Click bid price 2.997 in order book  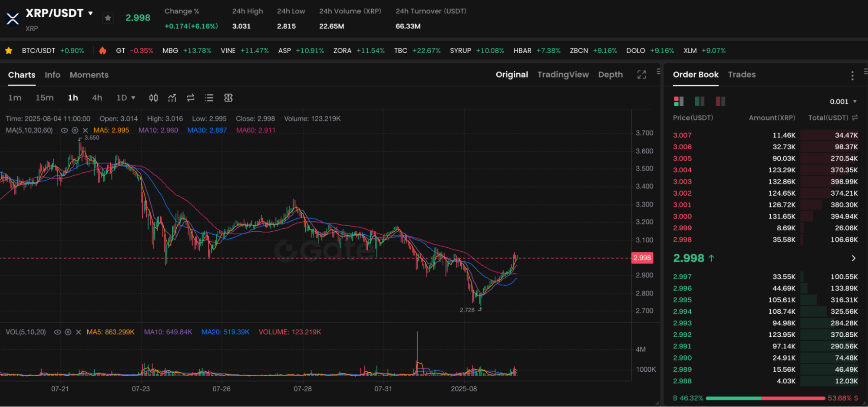[682, 277]
